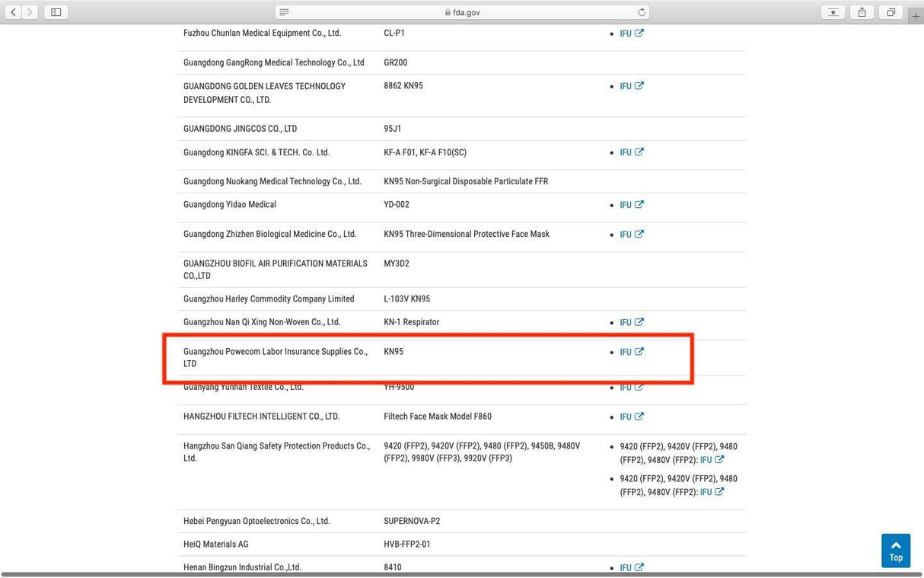Viewport: 924px width, 578px height.
Task: Click the bookmarks/top sites toolbar button
Action: (833, 12)
